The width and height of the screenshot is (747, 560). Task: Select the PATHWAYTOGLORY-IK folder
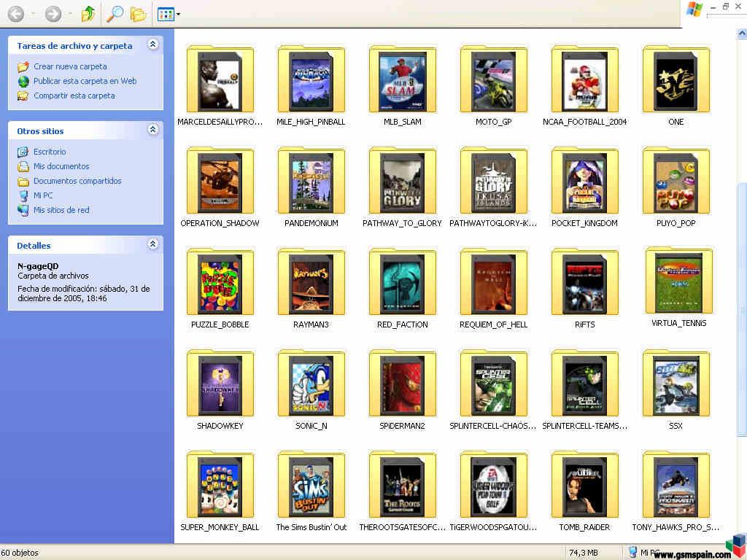coord(494,187)
